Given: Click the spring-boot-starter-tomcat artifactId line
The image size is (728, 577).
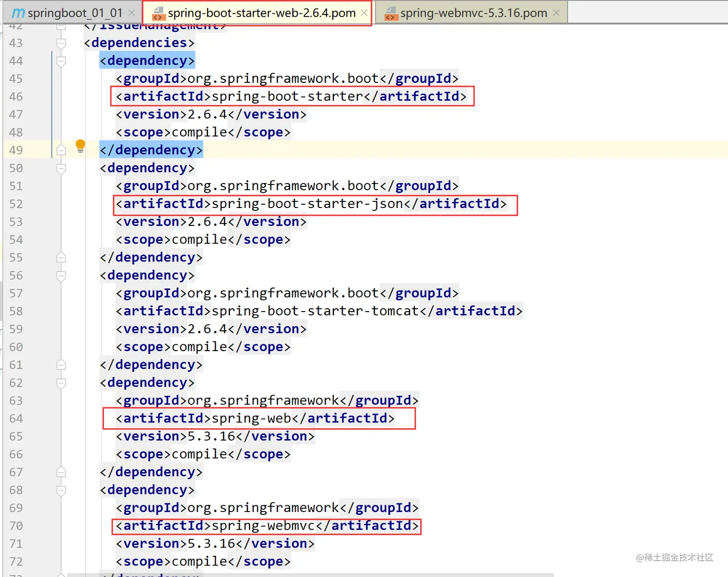Looking at the screenshot, I should tap(319, 311).
